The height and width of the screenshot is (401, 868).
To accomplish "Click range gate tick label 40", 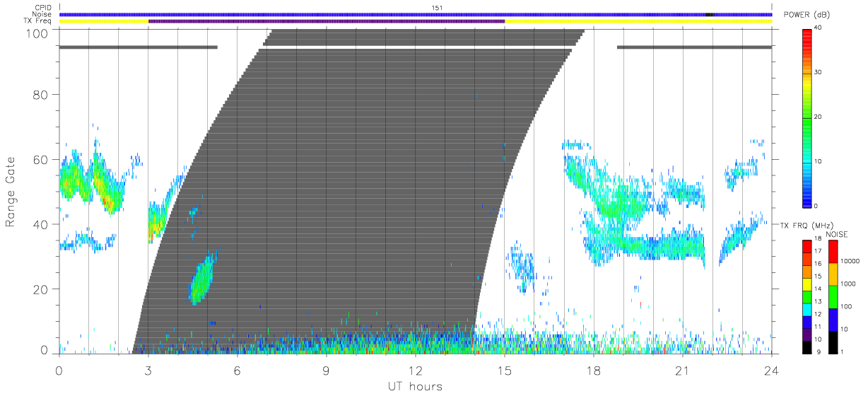I will click(x=41, y=224).
